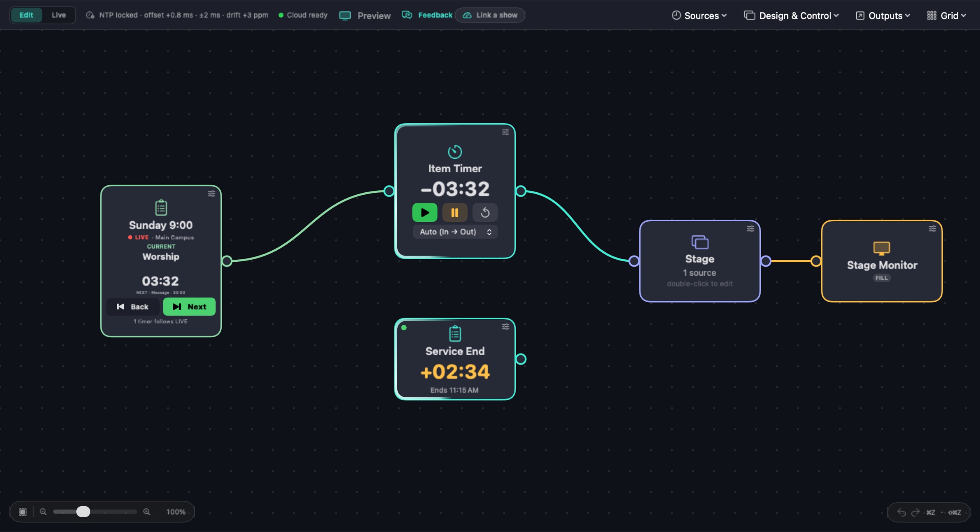
Task: Expand the Sources dropdown menu
Action: tap(699, 16)
